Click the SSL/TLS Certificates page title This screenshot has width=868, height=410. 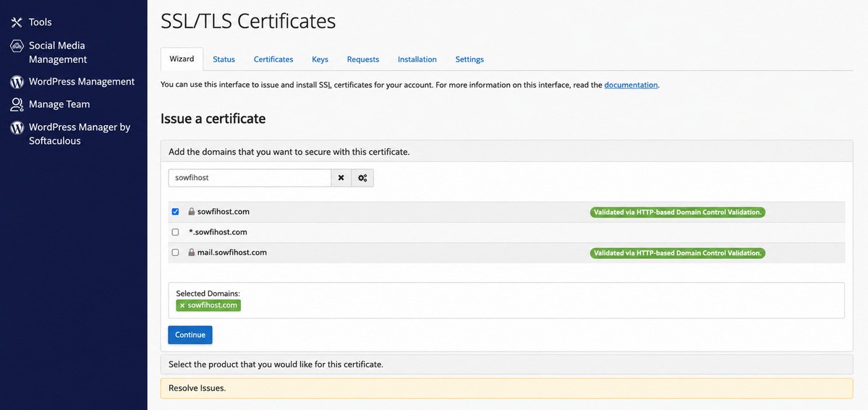click(x=248, y=21)
